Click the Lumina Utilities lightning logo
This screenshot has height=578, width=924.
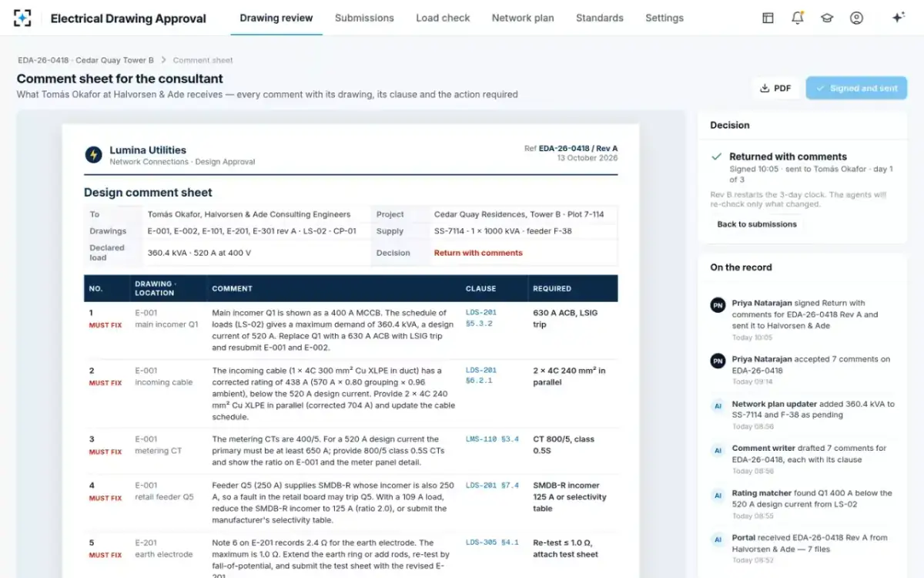(x=94, y=155)
